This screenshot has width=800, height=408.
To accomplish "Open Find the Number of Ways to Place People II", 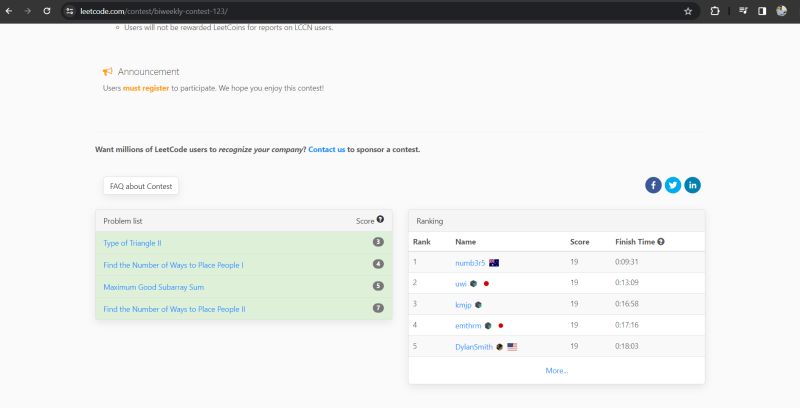I will pos(174,309).
